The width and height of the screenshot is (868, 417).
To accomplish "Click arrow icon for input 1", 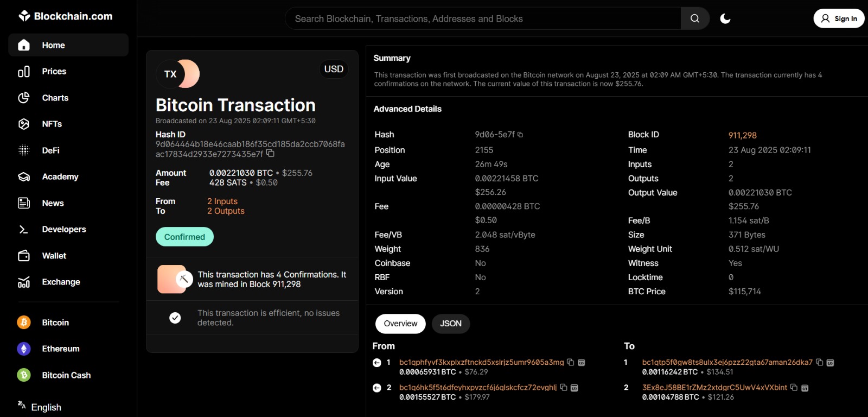I will point(377,363).
